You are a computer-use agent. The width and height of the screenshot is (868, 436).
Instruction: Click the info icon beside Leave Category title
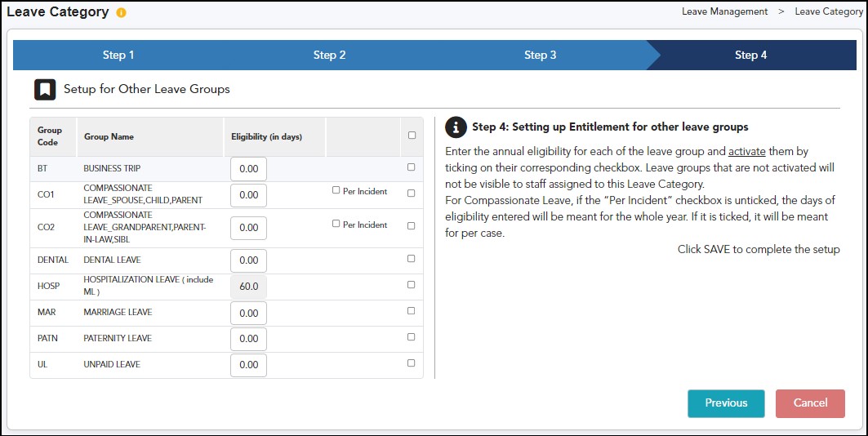coord(122,13)
